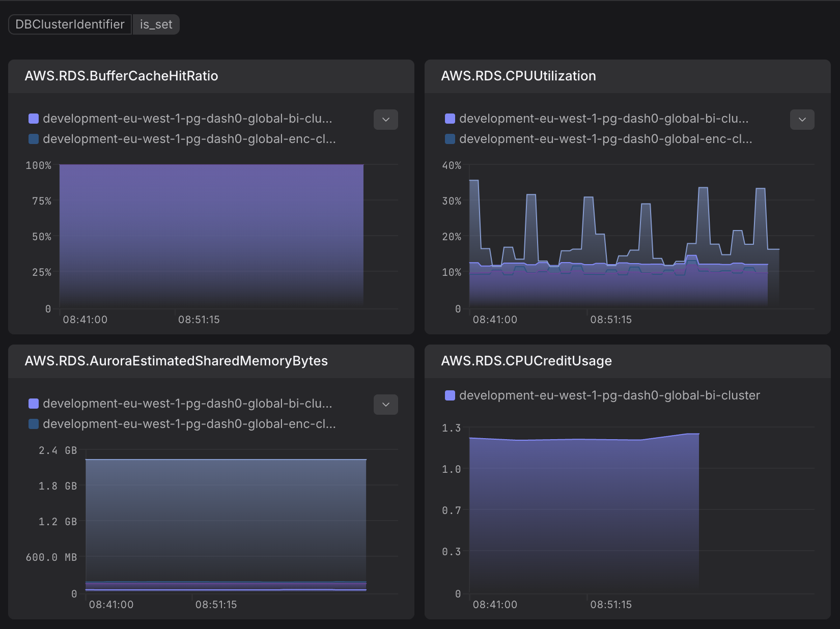This screenshot has width=840, height=629.
Task: Open the legend chevron in the CPUUtilization panel
Action: [x=802, y=120]
